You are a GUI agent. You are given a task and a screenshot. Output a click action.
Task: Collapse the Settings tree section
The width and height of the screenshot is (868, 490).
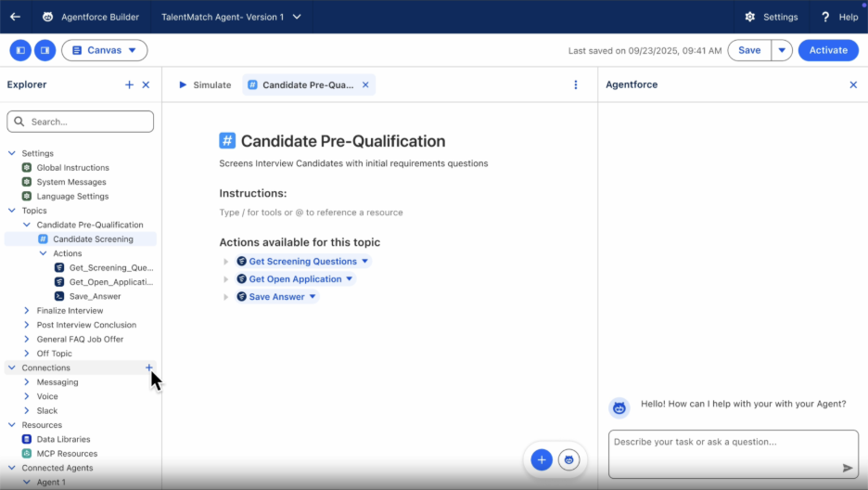(x=12, y=153)
